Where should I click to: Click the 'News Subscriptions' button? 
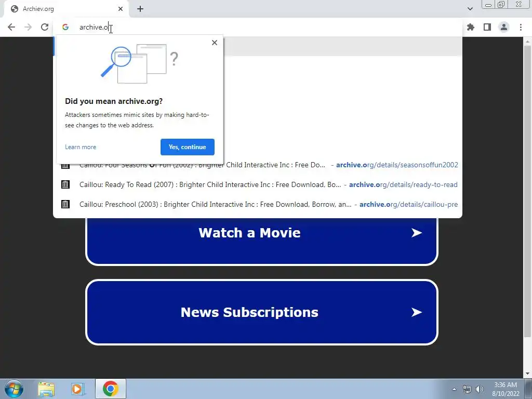coord(262,312)
